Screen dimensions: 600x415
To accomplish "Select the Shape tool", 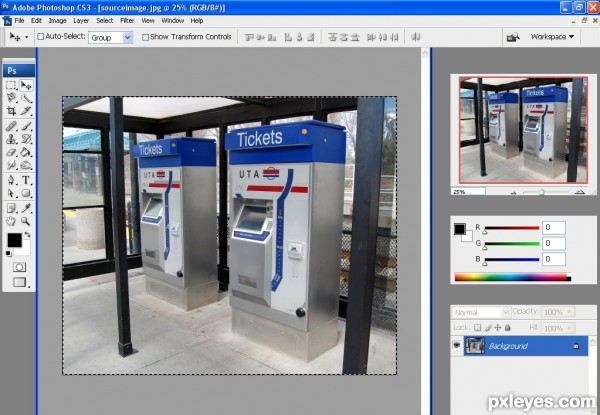I will click(x=26, y=193).
